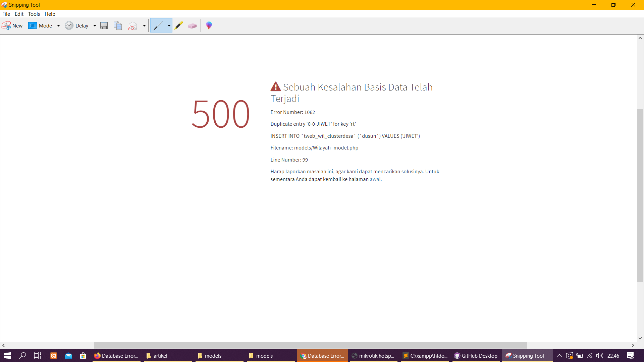Set capture delay using the clock icon
This screenshot has width=644, height=362.
tap(69, 25)
